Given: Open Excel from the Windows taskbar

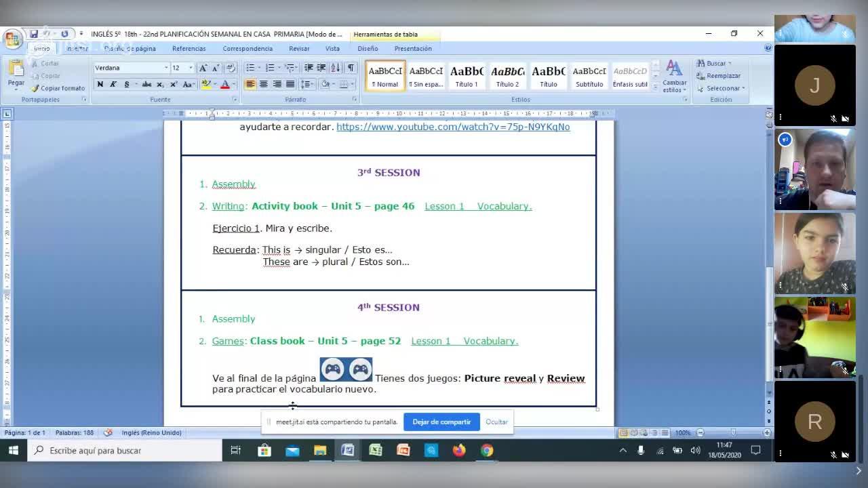Looking at the screenshot, I should 376,450.
